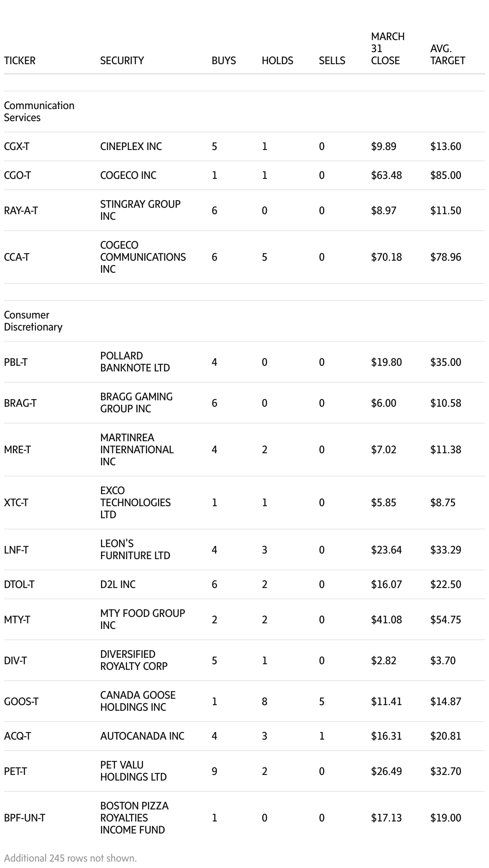Viewport: 489px width, 868px height.
Task: Click the CCA-T ticker symbol
Action: coord(16,257)
